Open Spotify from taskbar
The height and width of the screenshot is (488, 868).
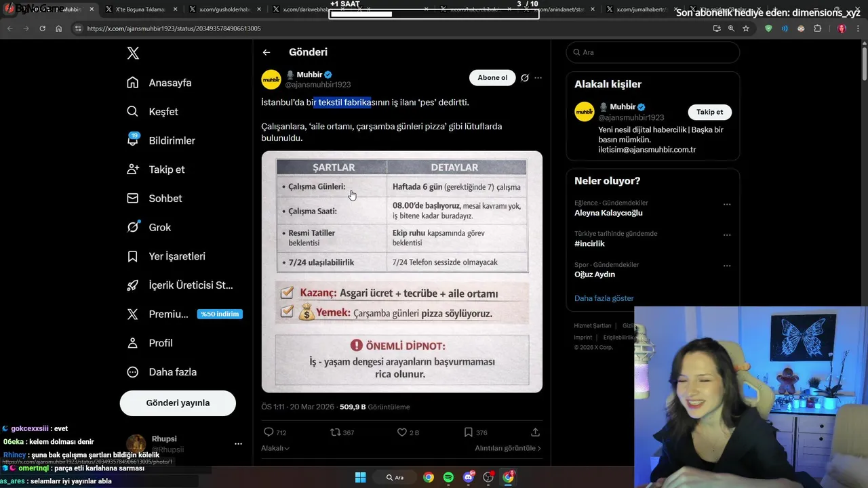click(448, 477)
